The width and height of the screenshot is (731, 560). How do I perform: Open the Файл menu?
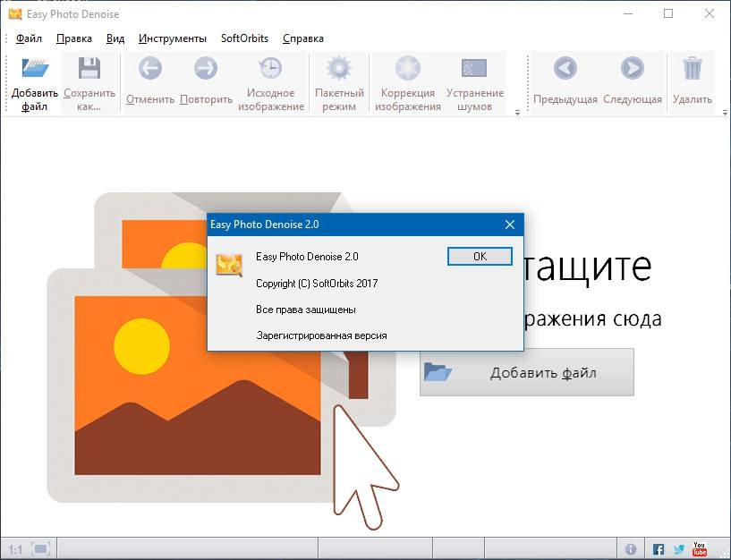point(29,38)
